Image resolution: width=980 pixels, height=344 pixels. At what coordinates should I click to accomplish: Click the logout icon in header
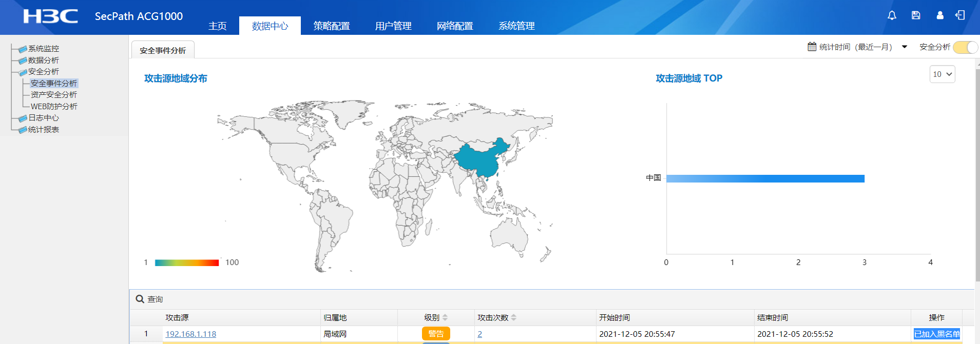960,15
